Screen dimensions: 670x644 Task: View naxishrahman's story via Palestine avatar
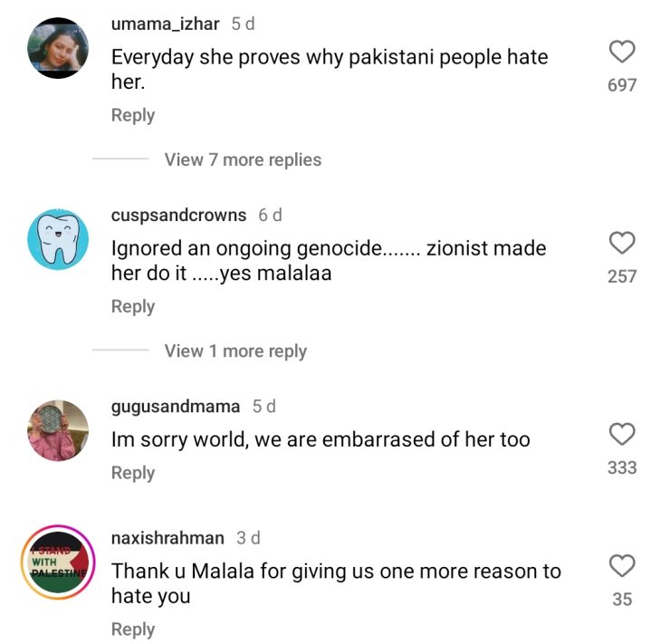pos(58,562)
